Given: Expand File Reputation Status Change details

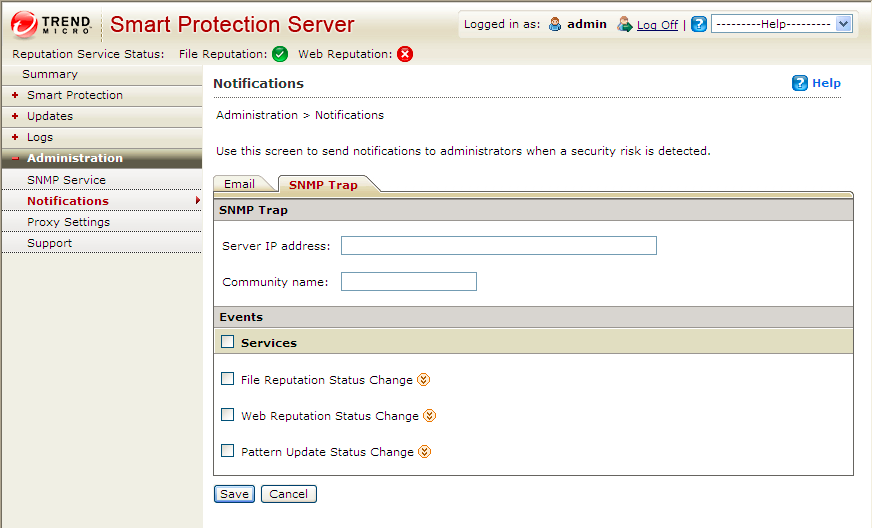Looking at the screenshot, I should (424, 380).
